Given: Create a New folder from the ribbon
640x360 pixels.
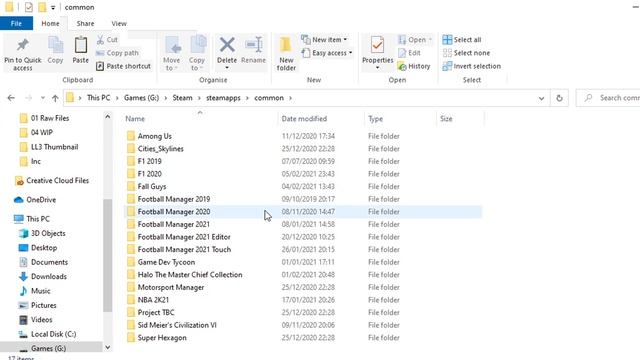Looking at the screenshot, I should pos(286,54).
